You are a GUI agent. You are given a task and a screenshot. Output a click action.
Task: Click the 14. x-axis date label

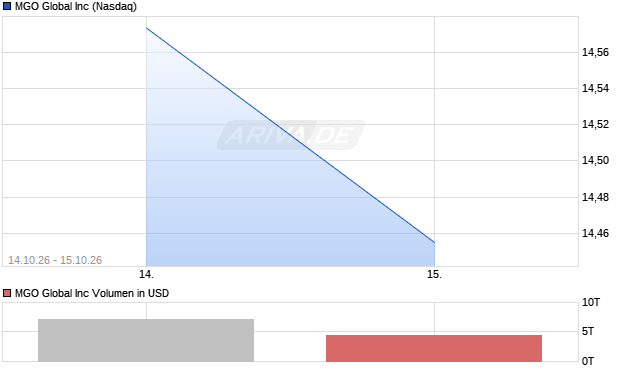tap(146, 274)
